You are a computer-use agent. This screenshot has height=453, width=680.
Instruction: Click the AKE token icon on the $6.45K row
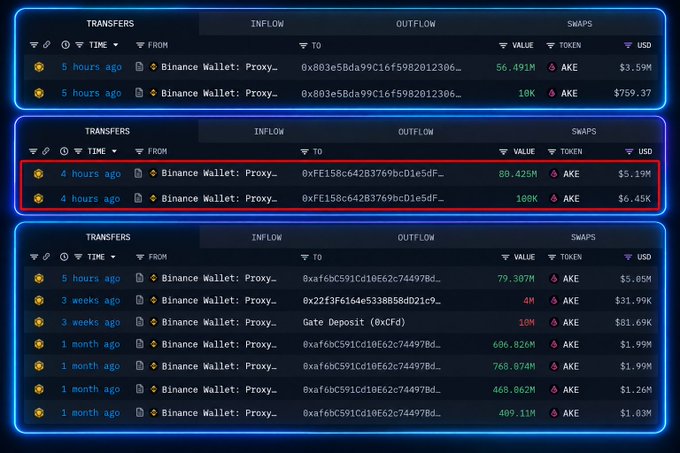554,199
